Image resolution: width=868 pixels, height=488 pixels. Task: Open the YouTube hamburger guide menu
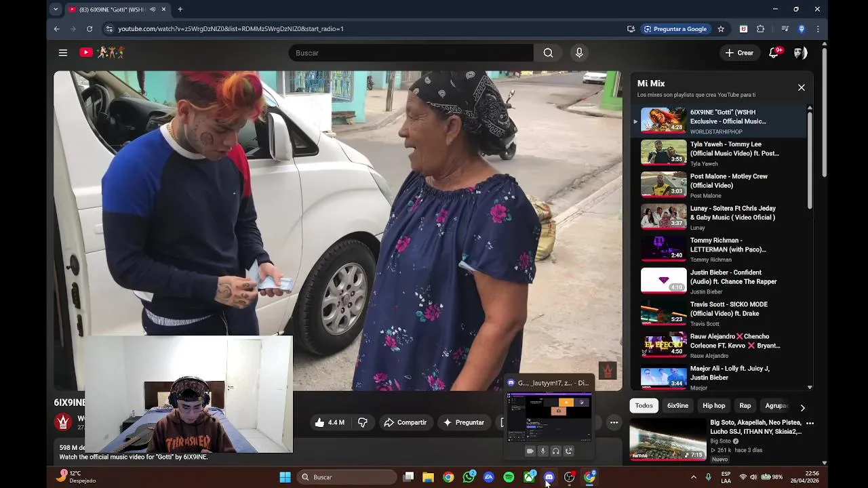click(63, 53)
